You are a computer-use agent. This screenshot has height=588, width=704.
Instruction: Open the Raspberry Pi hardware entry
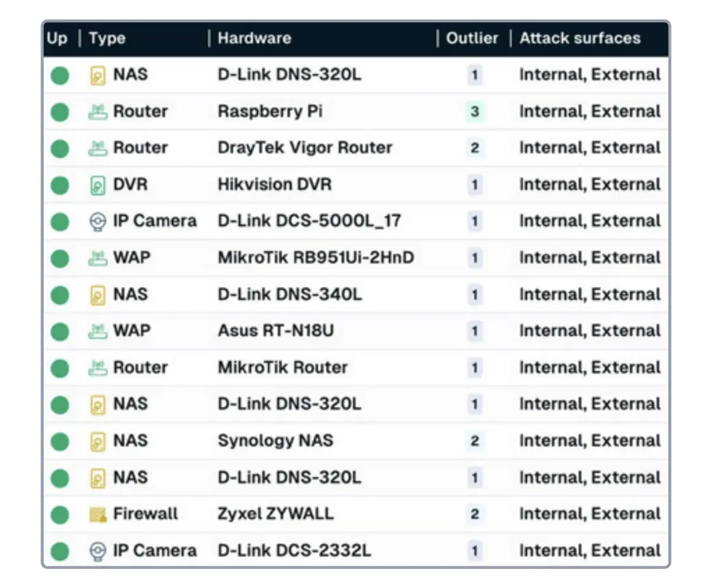pyautogui.click(x=270, y=112)
